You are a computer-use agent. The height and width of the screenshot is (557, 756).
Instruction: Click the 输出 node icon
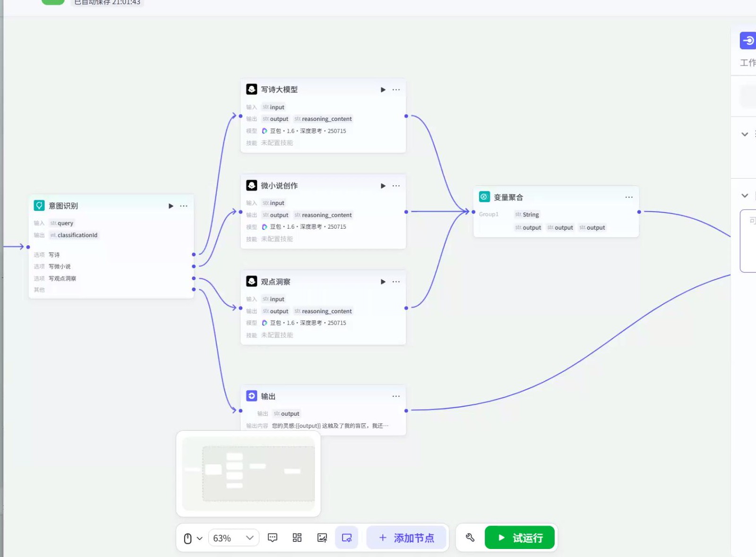pyautogui.click(x=252, y=396)
